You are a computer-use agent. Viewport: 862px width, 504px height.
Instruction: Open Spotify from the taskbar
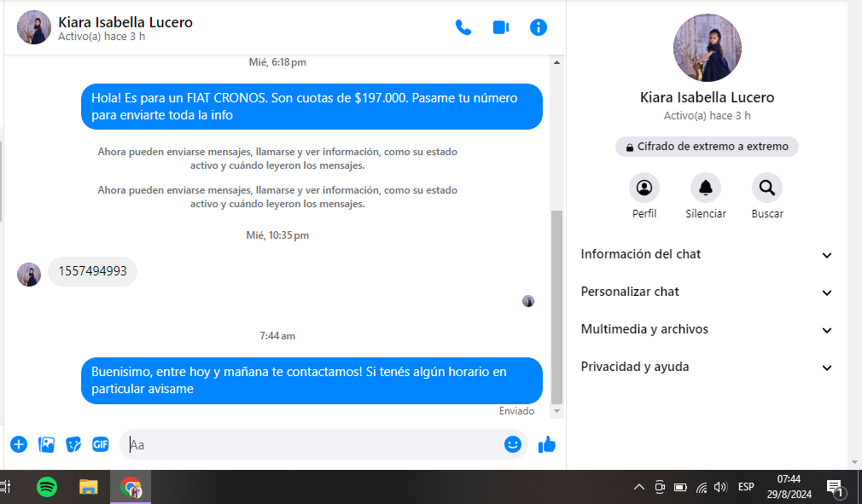[48, 487]
